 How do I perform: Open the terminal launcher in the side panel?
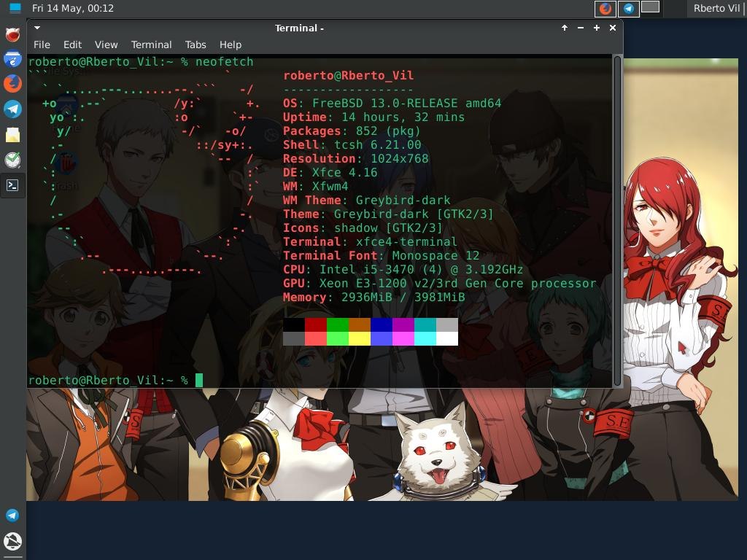pyautogui.click(x=13, y=185)
